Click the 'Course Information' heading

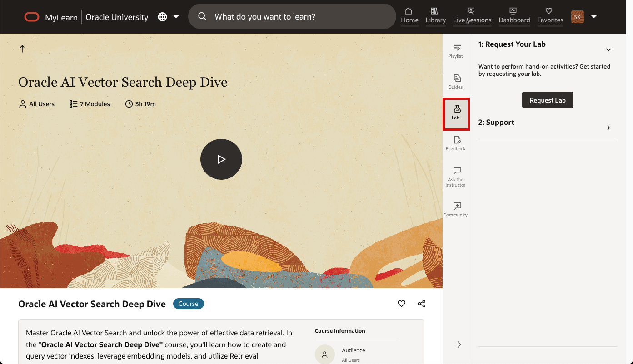pyautogui.click(x=340, y=331)
